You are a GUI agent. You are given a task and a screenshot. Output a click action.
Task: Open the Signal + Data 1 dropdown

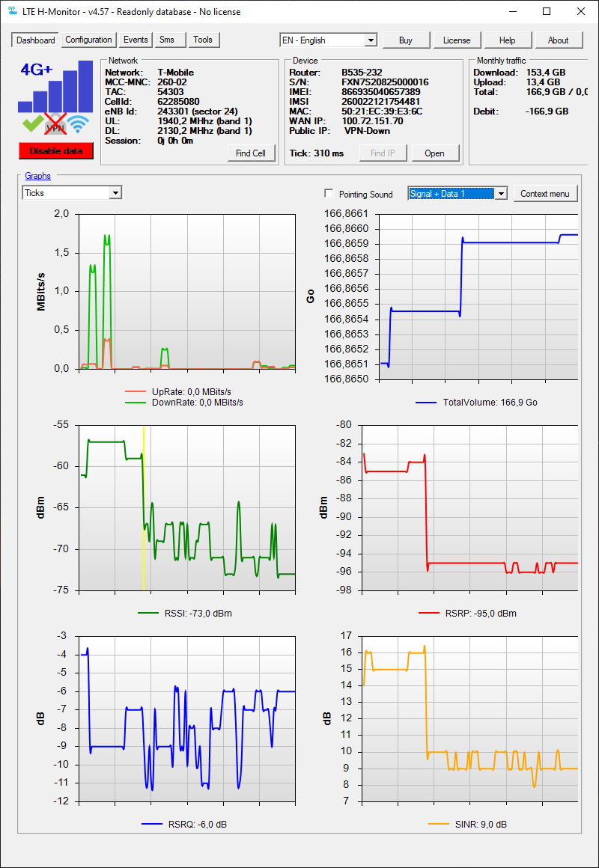point(457,193)
